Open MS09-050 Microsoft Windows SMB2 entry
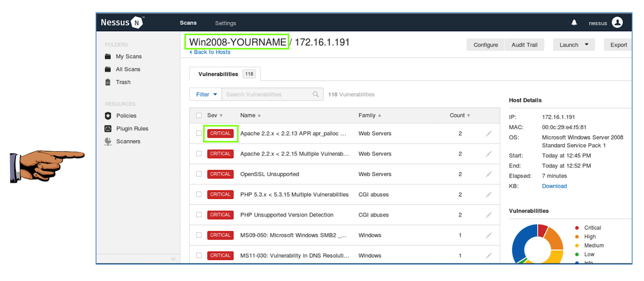The width and height of the screenshot is (644, 281). click(294, 235)
